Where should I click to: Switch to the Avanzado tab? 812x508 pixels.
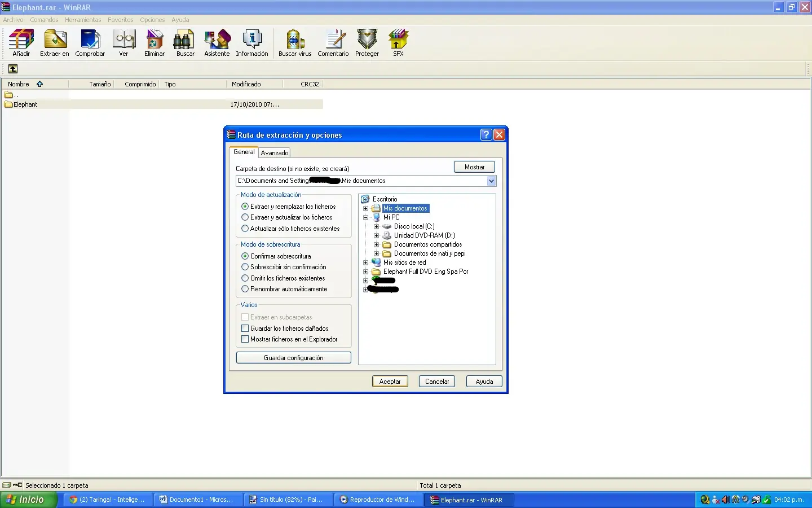click(x=275, y=153)
